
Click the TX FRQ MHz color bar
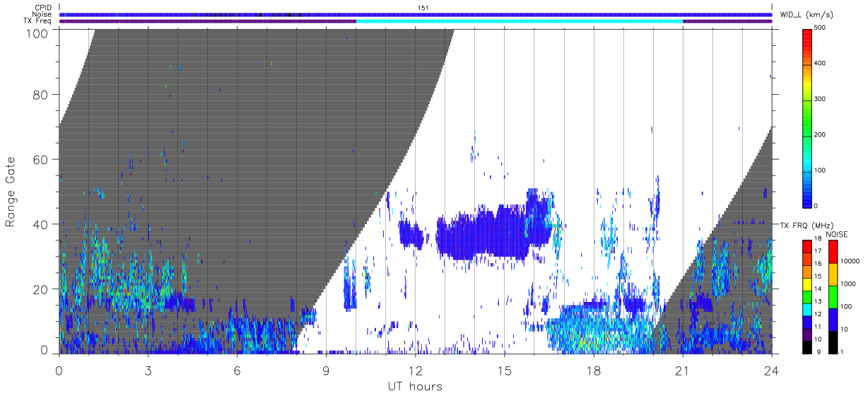pos(808,296)
